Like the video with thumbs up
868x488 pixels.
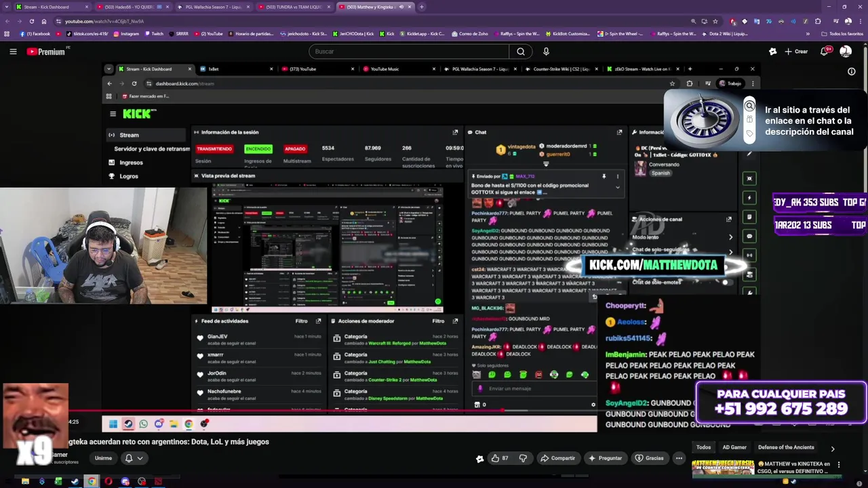coord(500,458)
